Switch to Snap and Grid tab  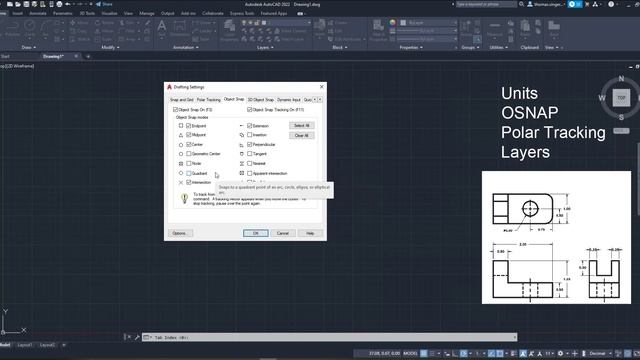point(182,100)
